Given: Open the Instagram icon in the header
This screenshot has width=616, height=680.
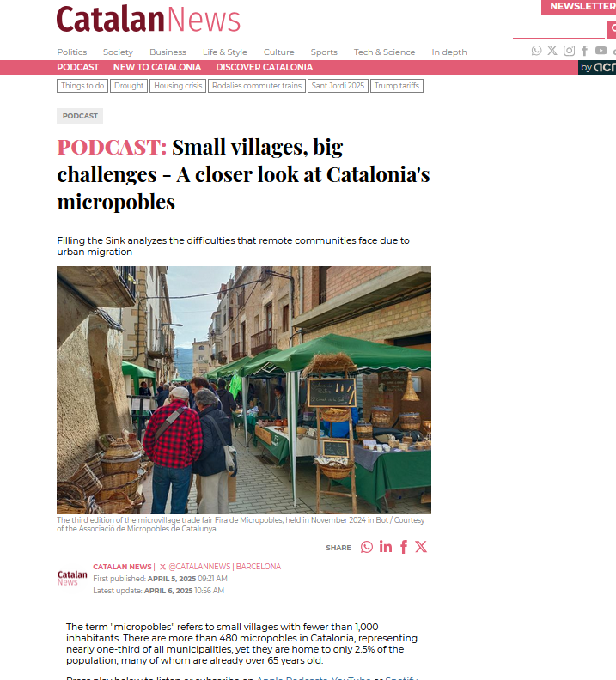Looking at the screenshot, I should (x=569, y=51).
